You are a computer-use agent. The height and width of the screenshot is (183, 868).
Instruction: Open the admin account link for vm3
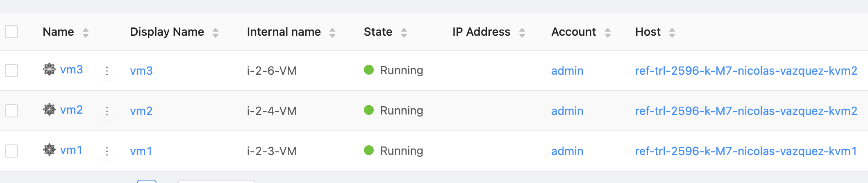[x=567, y=71]
